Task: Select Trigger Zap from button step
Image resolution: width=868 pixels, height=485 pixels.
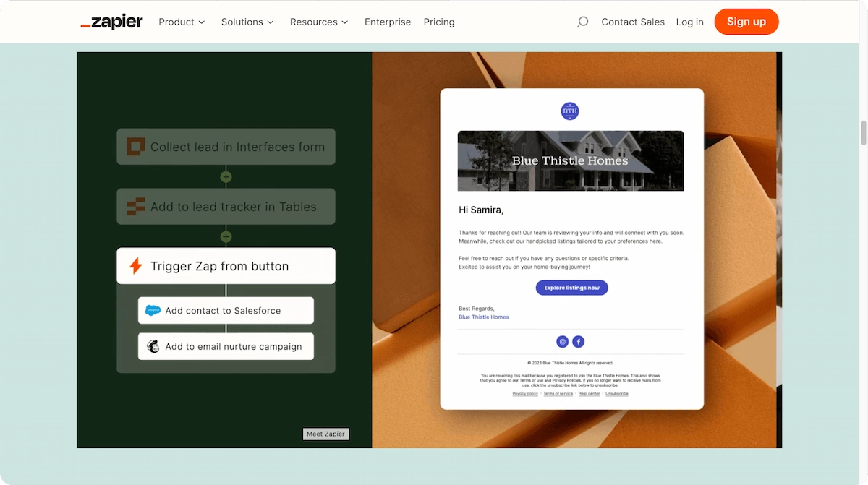Action: pyautogui.click(x=226, y=266)
